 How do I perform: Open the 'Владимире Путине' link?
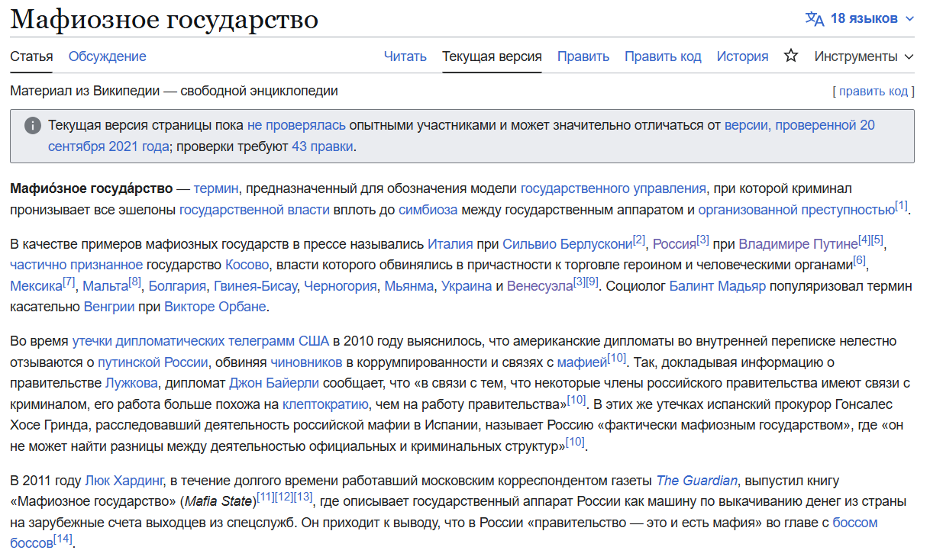pyautogui.click(x=798, y=244)
